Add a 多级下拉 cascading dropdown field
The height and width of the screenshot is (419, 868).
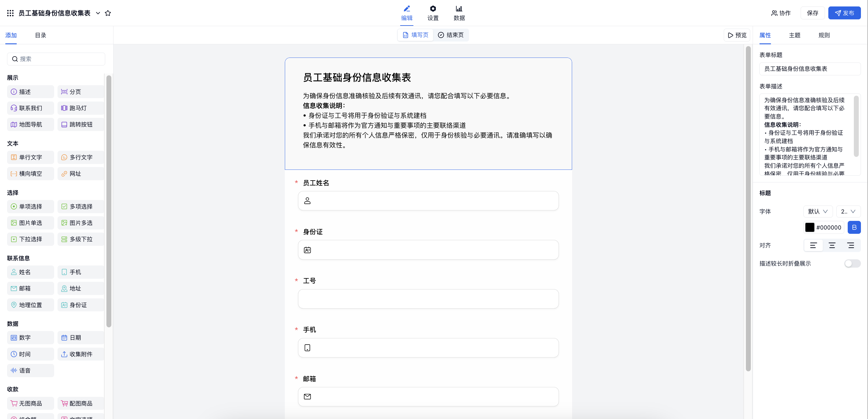[x=81, y=239]
